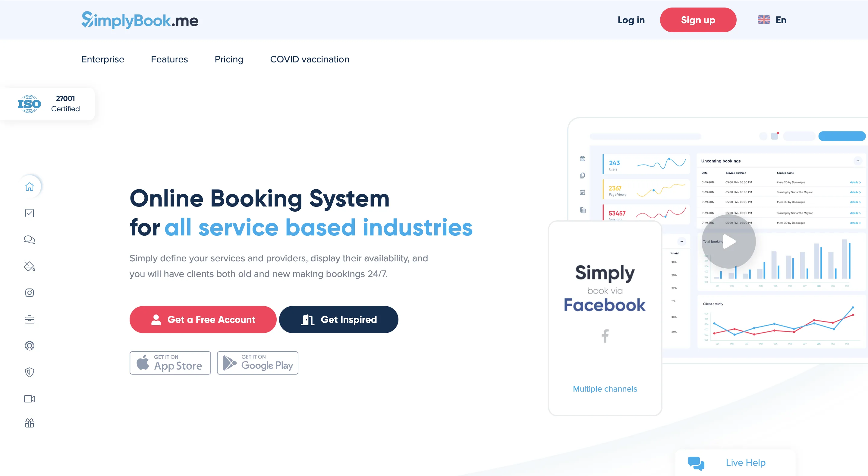Click the gift box sidebar icon
868x476 pixels.
click(29, 423)
